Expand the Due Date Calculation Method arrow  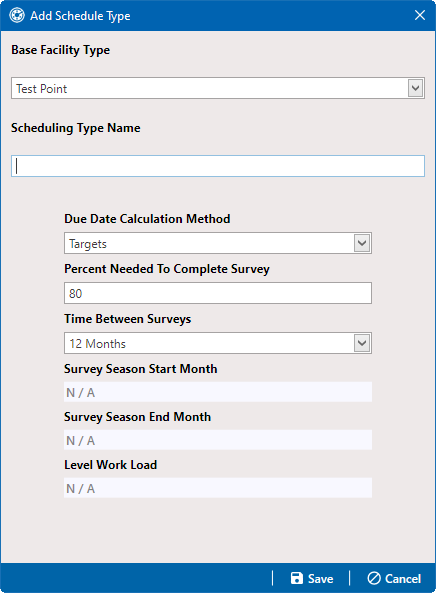[362, 243]
